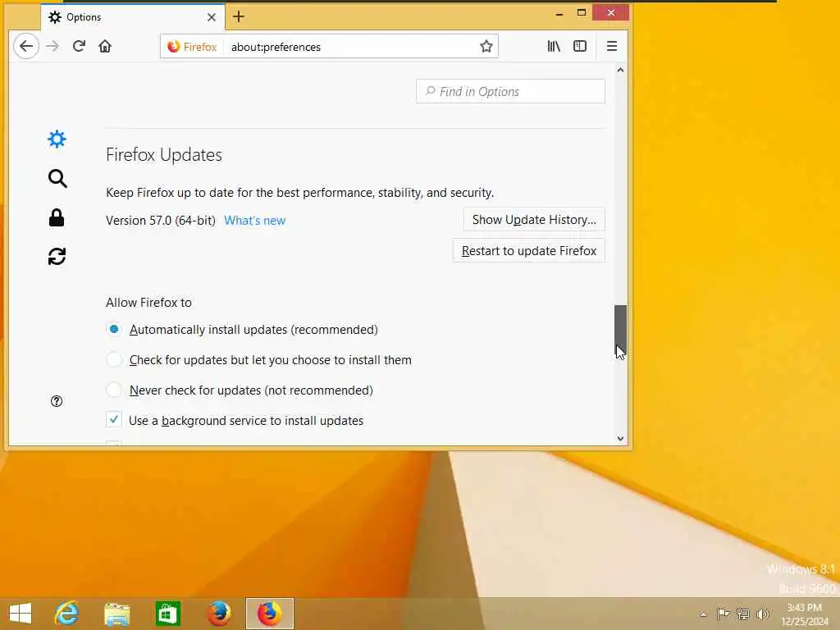Viewport: 840px width, 630px height.
Task: Click the forward arrow navigation button
Action: coord(52,46)
